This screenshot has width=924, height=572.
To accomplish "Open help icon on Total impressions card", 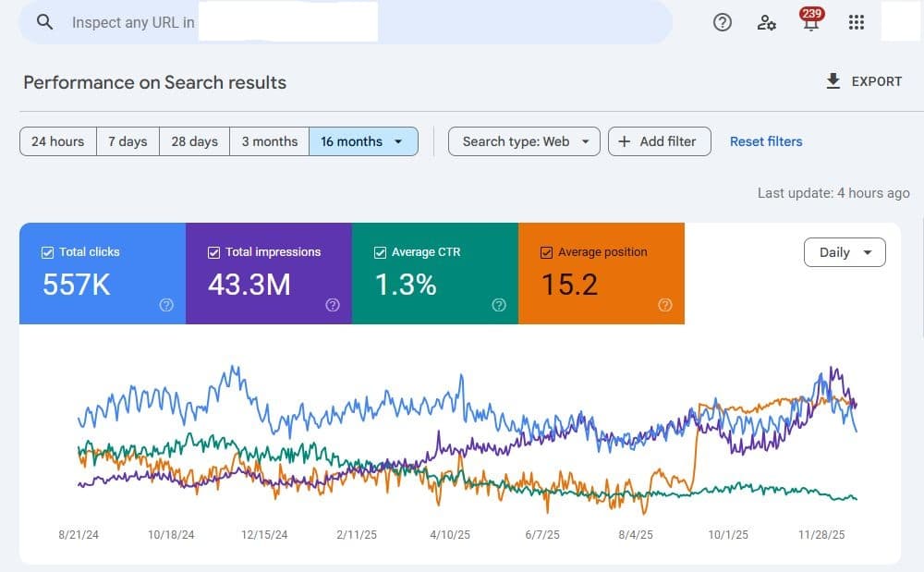I will point(333,305).
